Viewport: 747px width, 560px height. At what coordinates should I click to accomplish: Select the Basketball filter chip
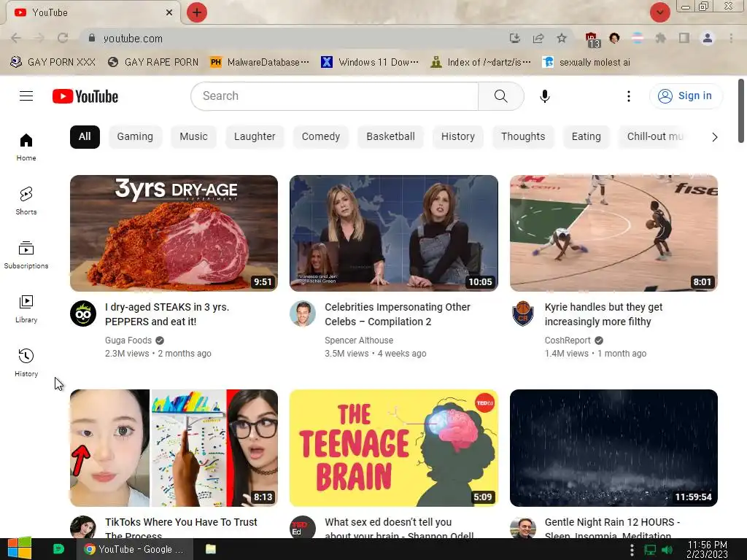[x=391, y=136]
